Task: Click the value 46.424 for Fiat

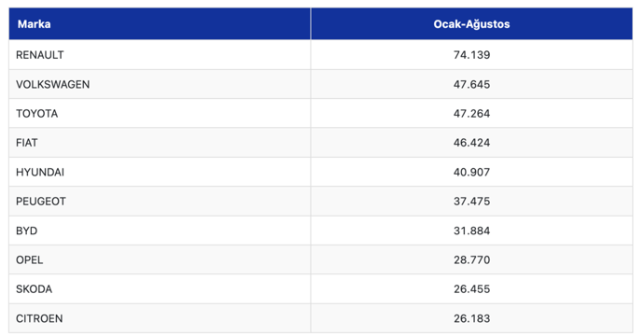Action: (471, 143)
